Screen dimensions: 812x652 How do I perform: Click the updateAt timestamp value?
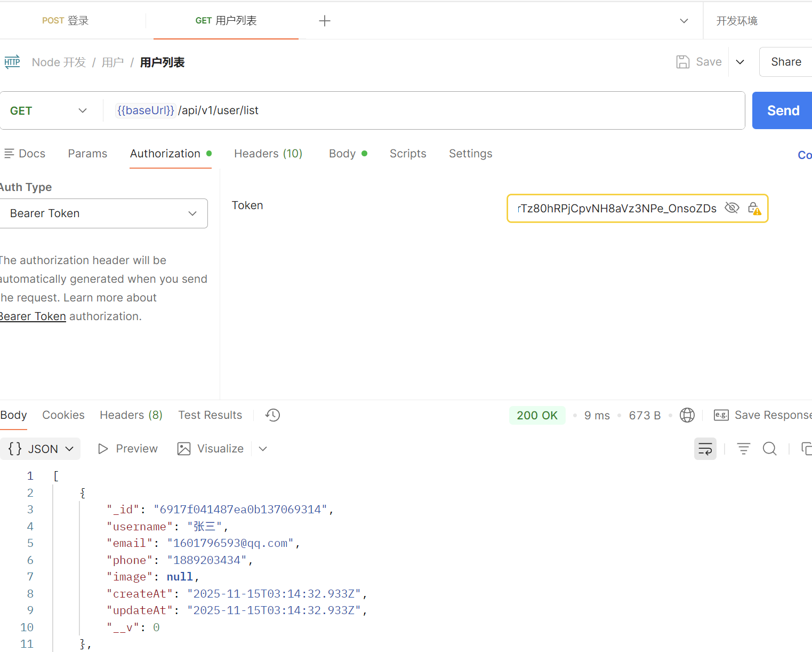[x=274, y=610]
